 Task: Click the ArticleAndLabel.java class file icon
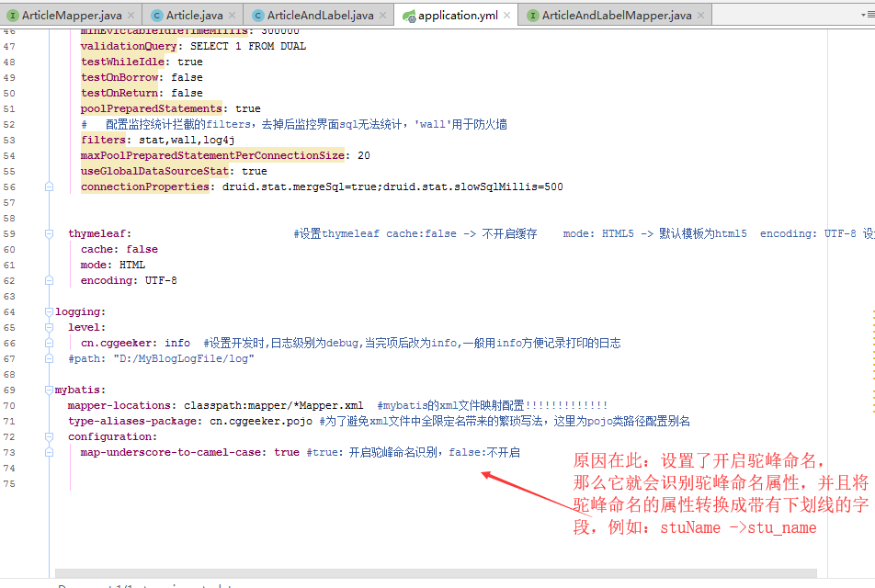257,16
